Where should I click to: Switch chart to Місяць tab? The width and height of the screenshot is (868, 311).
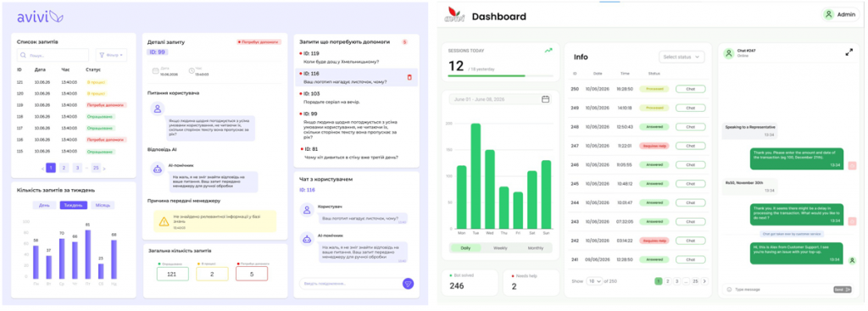pos(103,205)
